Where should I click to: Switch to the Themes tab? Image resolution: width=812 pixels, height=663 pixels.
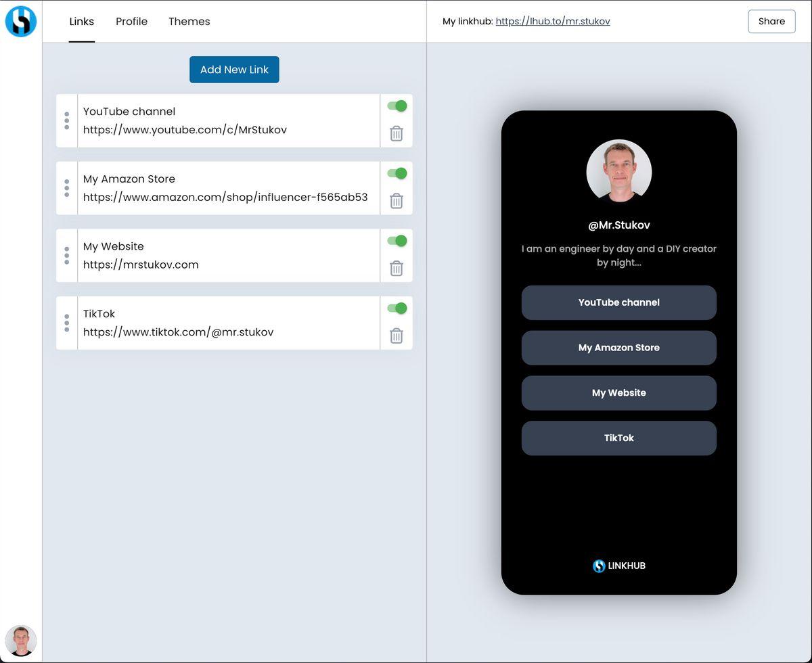tap(189, 22)
